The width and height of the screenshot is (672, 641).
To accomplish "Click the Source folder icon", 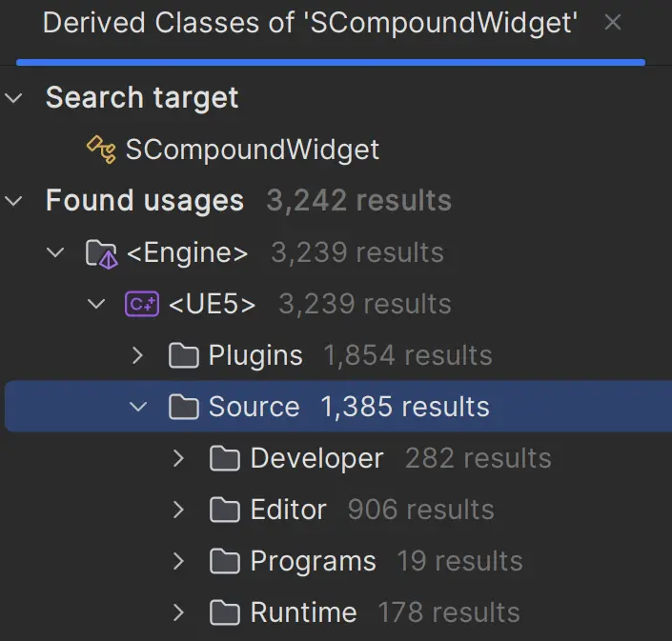I will click(183, 408).
